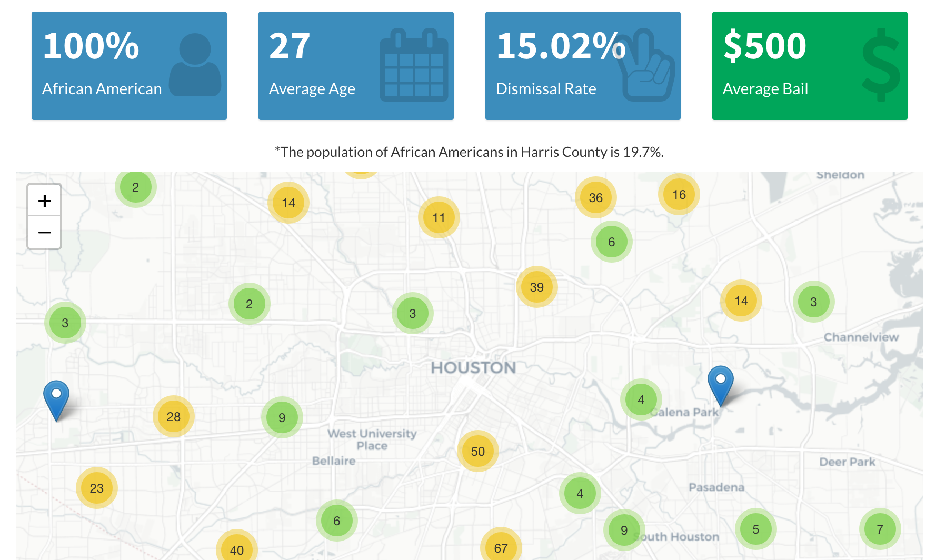Click the plus zoom control on the map
The width and height of the screenshot is (936, 560).
(45, 201)
